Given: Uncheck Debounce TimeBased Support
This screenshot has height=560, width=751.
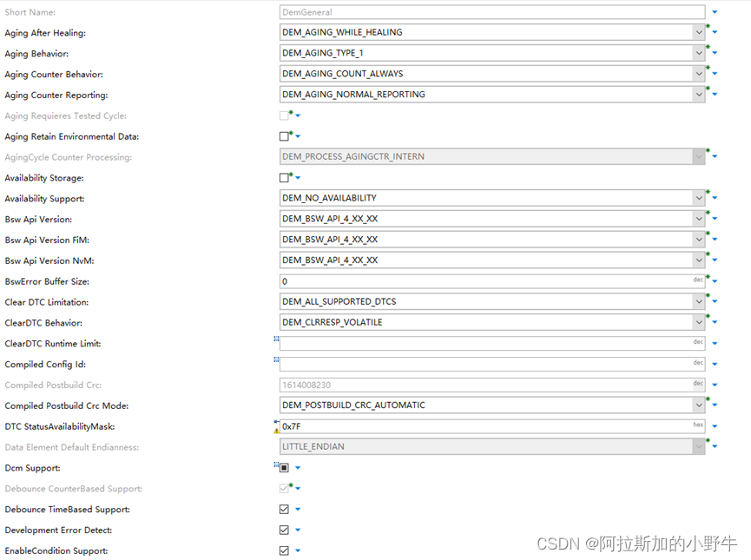Looking at the screenshot, I should pos(284,510).
